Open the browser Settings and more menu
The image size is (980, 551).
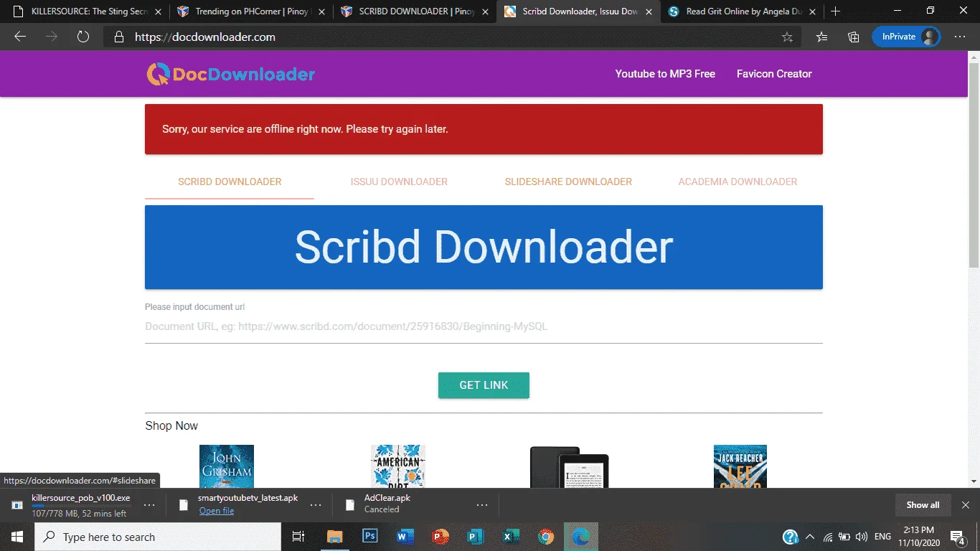tap(960, 37)
